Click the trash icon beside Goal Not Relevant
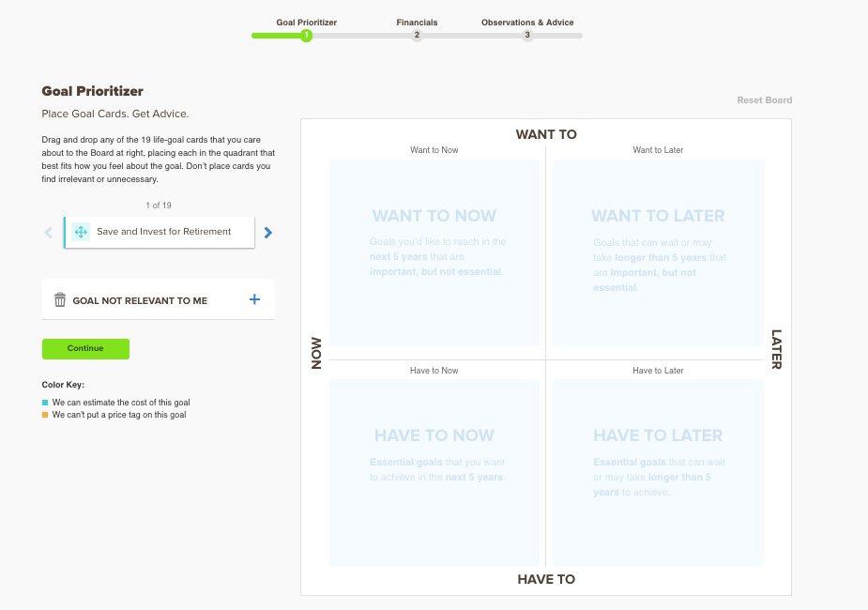This screenshot has height=610, width=868. coord(60,299)
